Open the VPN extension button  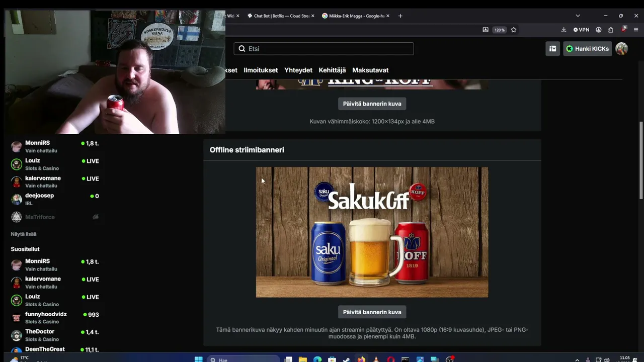tap(581, 30)
